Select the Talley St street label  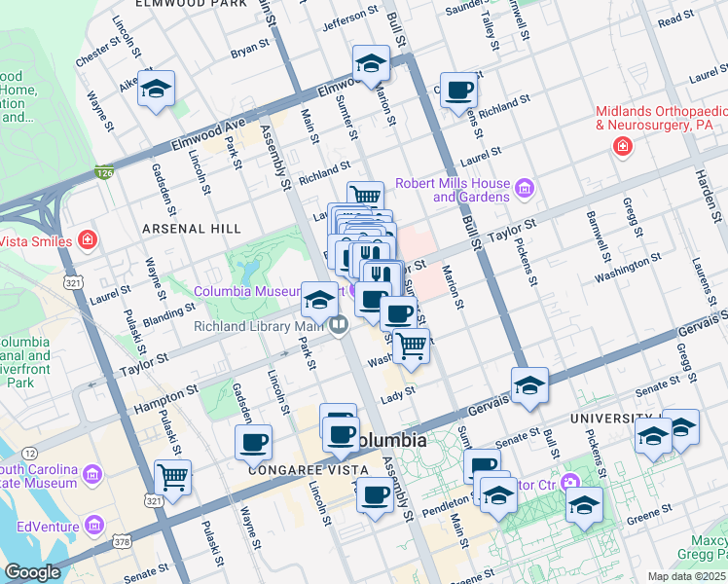[491, 30]
